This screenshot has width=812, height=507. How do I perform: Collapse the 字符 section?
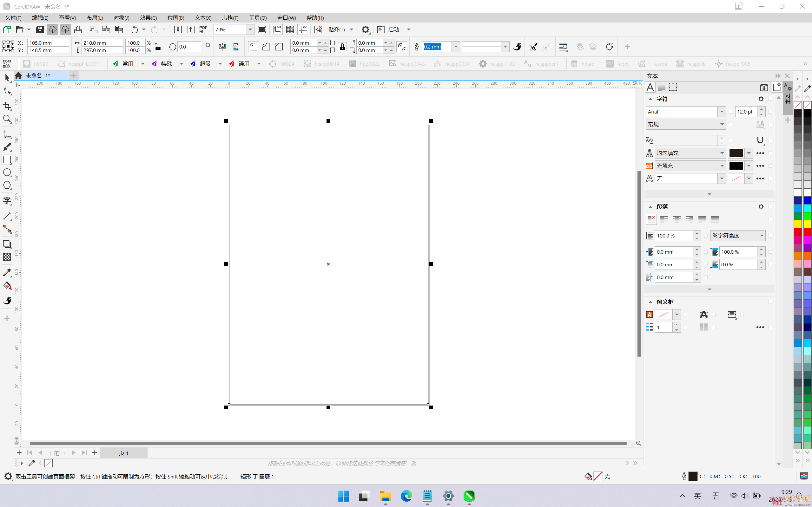650,99
